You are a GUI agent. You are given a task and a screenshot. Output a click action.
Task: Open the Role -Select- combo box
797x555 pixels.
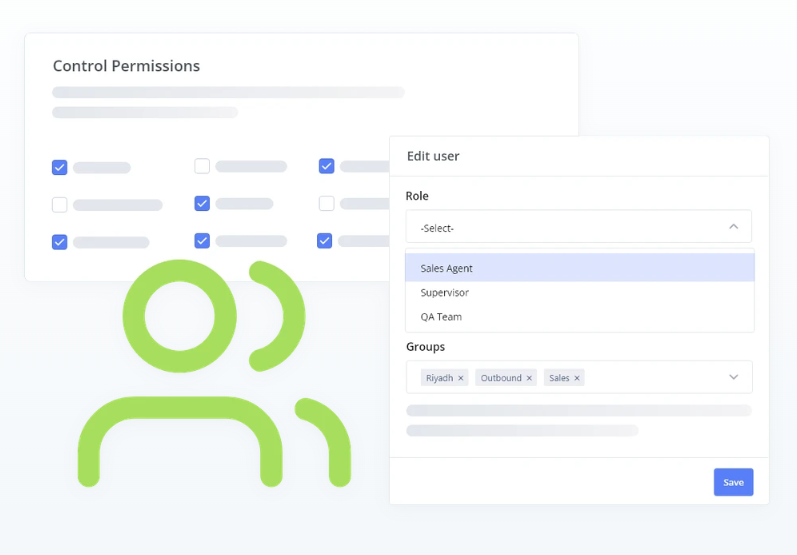coord(578,227)
